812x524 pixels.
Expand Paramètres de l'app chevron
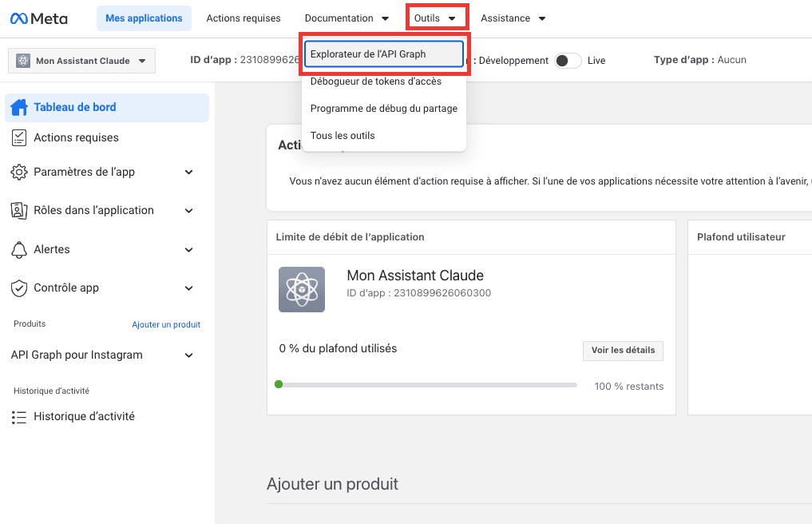click(189, 172)
